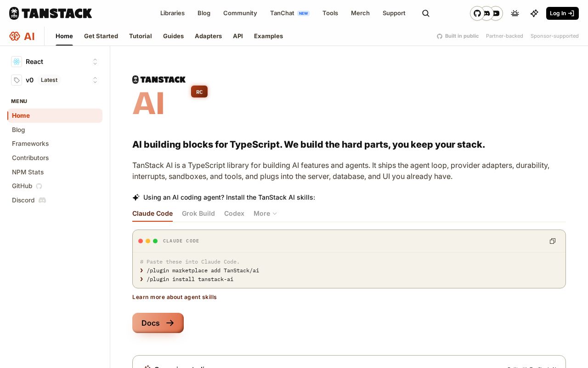Open the search magnifier icon

[426, 13]
